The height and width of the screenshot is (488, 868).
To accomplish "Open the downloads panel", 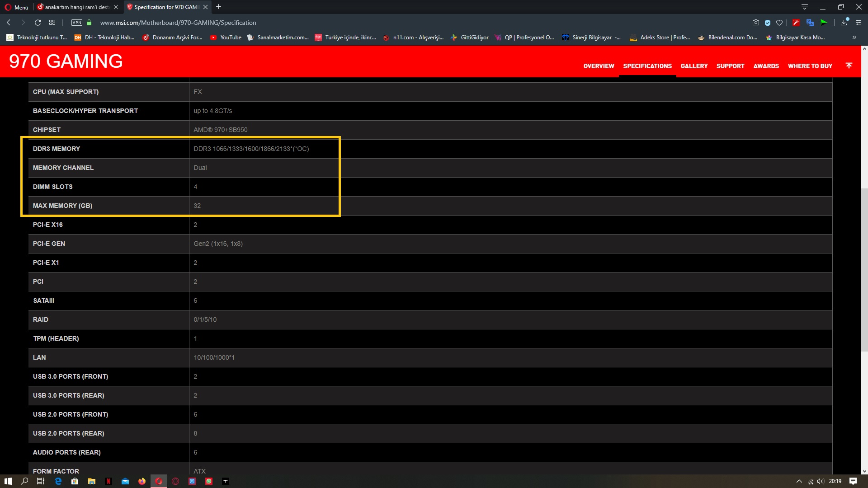I will coord(844,23).
